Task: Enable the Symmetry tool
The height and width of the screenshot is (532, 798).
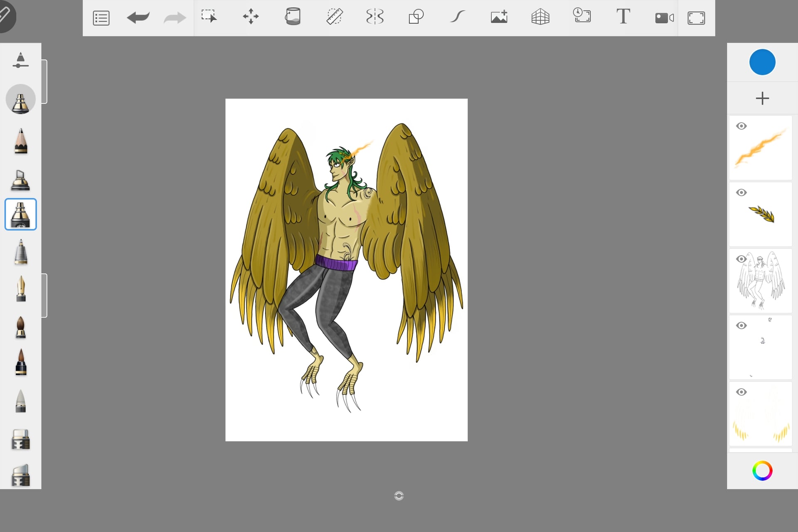Action: [375, 17]
